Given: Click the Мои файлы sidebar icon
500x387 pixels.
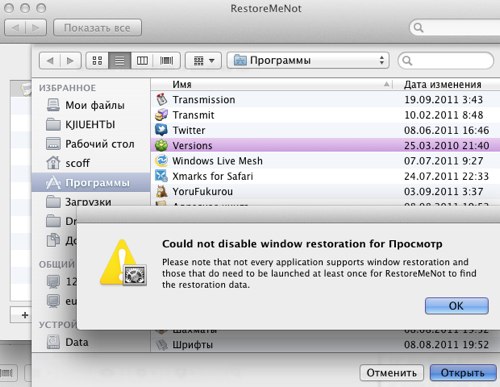Looking at the screenshot, I should point(53,105).
